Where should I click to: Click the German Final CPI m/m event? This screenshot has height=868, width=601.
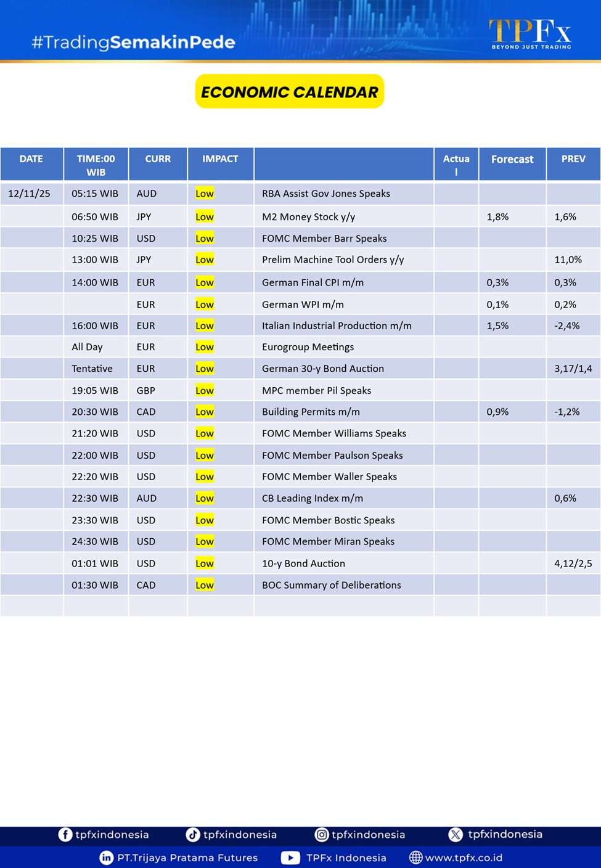coord(313,282)
